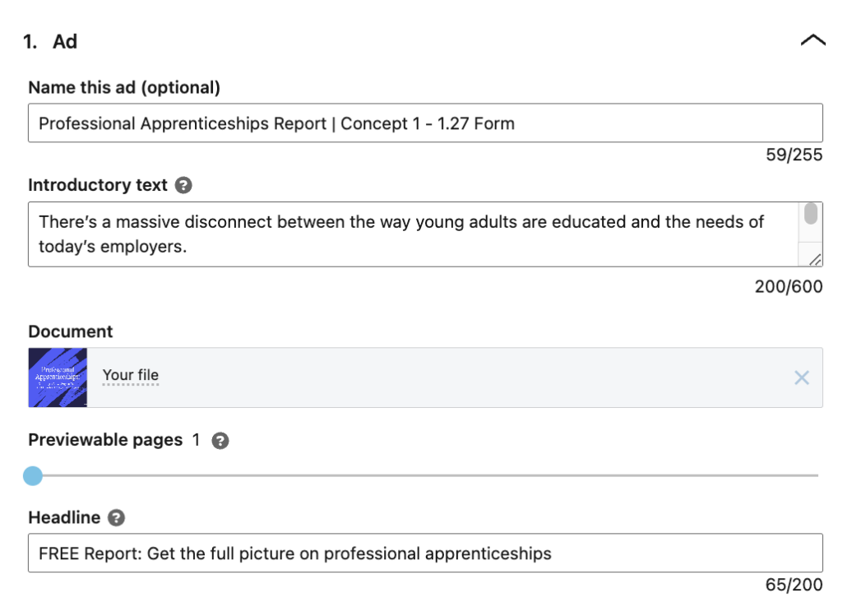Screen dimensions: 847x616
Task: Click the 200/600 character count label
Action: click(x=789, y=286)
